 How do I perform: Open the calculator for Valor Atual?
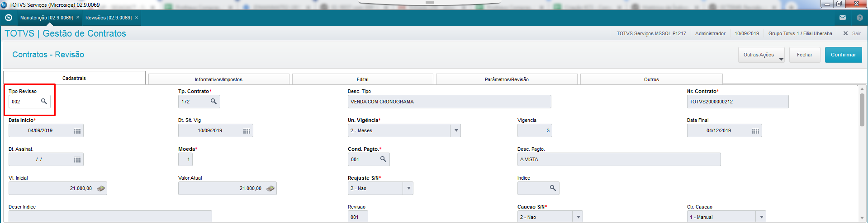pyautogui.click(x=270, y=188)
